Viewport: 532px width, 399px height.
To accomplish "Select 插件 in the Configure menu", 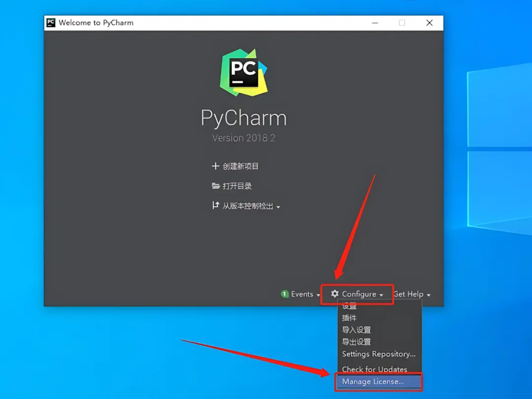I will [379, 318].
